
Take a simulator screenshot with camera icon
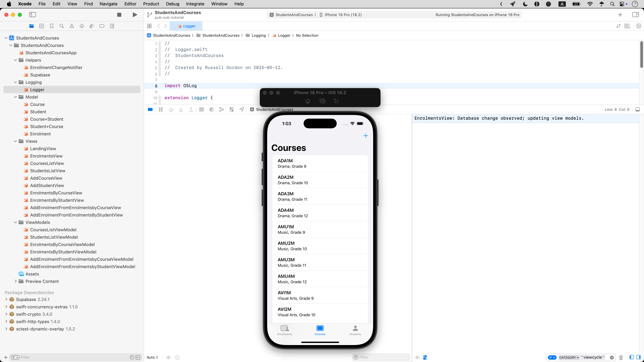click(x=323, y=101)
